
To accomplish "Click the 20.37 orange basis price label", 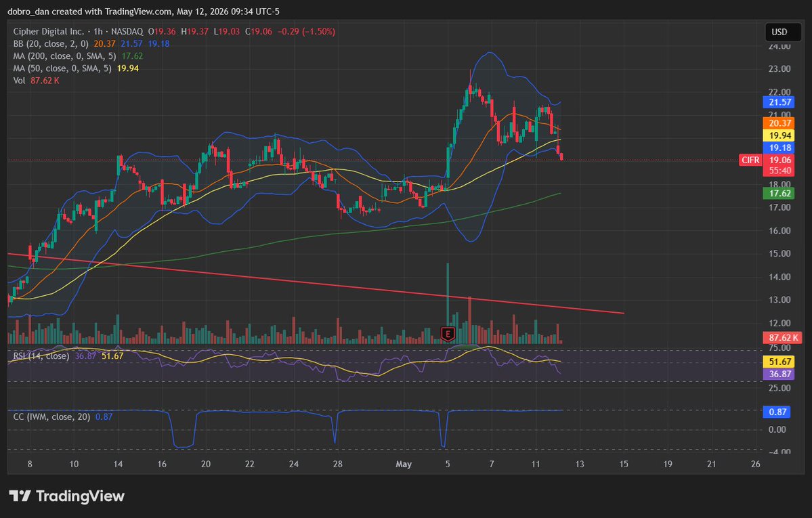I will (x=779, y=123).
